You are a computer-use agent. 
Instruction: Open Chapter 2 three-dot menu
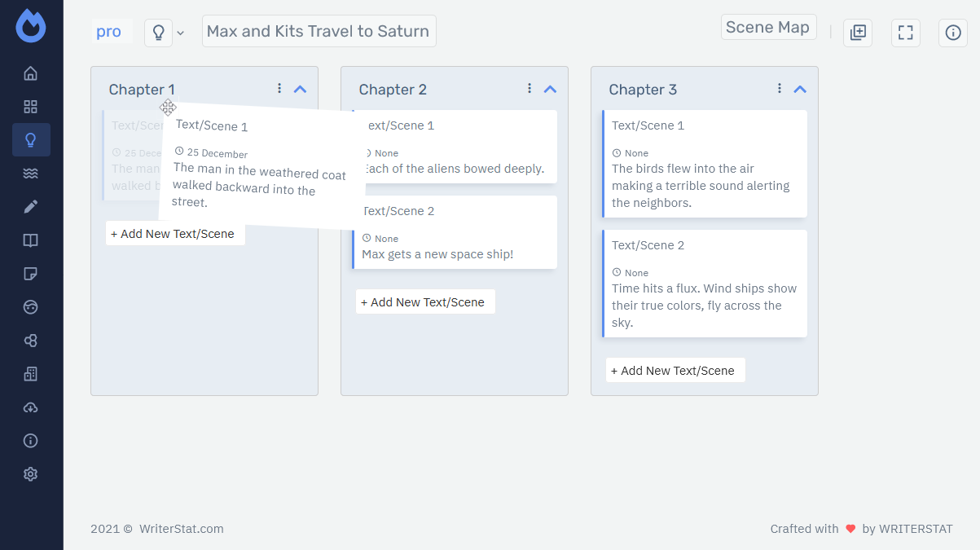tap(530, 88)
